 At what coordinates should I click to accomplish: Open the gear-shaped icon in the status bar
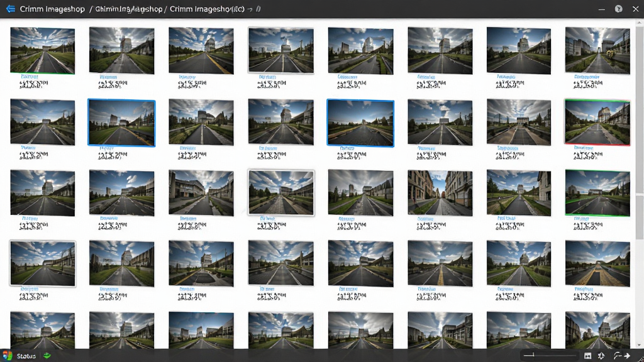[x=601, y=356]
